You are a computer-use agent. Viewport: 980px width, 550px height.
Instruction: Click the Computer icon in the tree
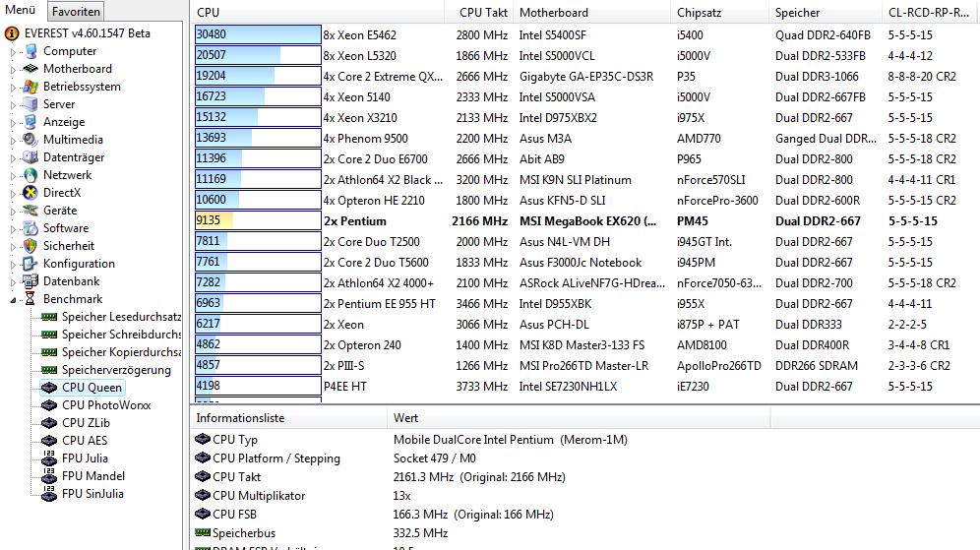coord(30,51)
